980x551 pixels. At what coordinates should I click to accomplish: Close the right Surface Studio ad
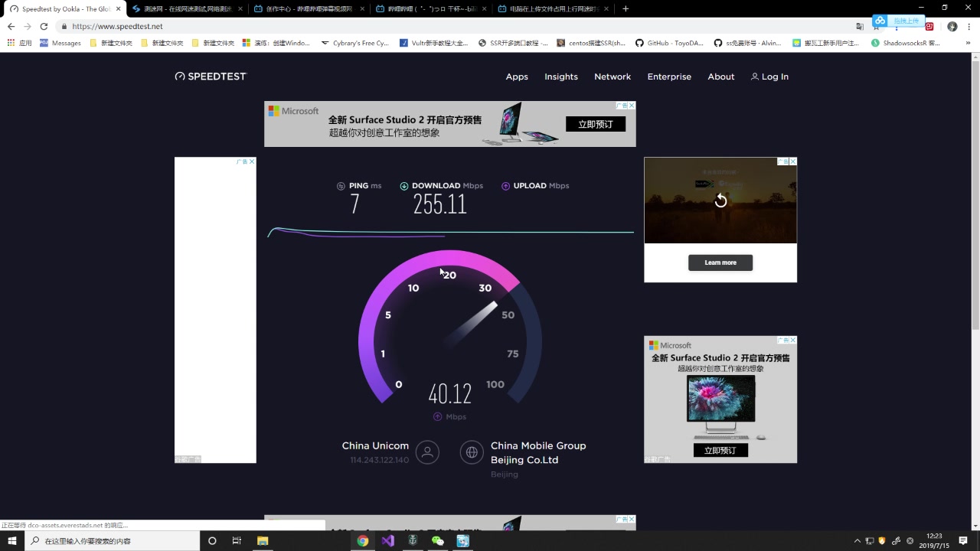(x=793, y=340)
